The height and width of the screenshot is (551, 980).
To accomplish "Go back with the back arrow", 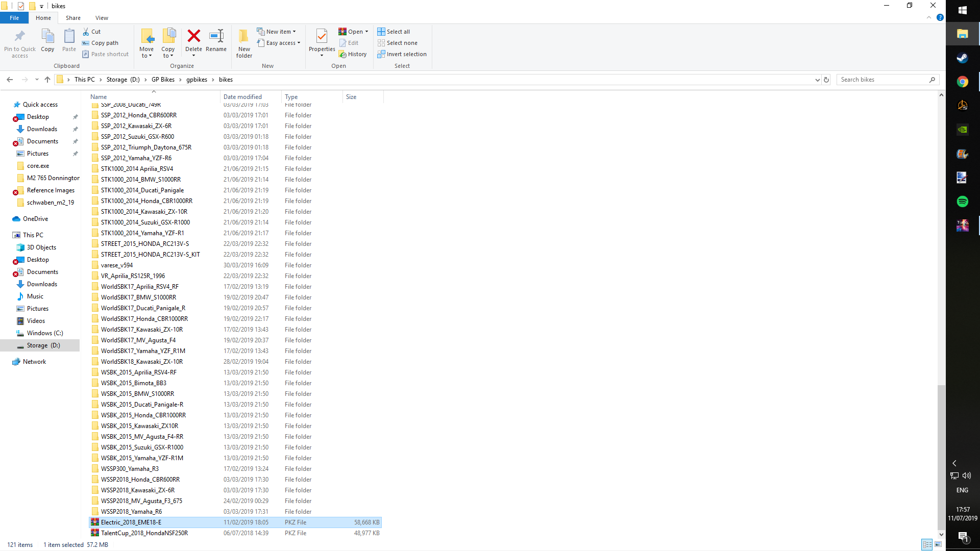I will coord(10,80).
